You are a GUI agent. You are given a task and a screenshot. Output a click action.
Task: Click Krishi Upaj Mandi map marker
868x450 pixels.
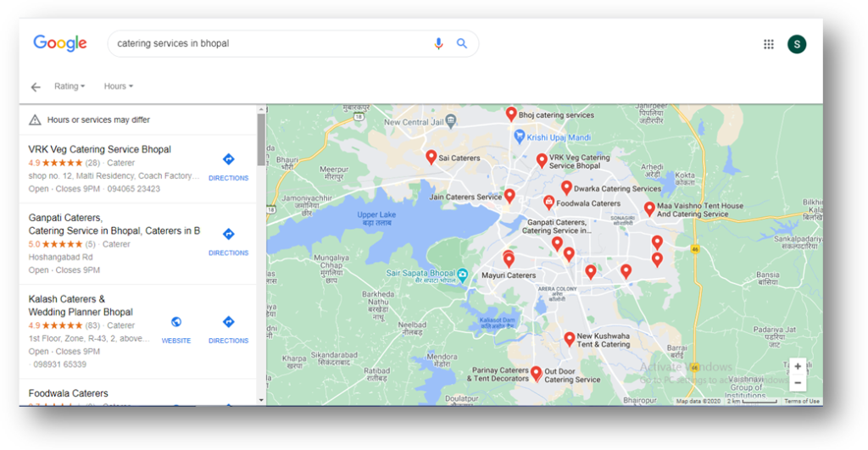tap(519, 136)
